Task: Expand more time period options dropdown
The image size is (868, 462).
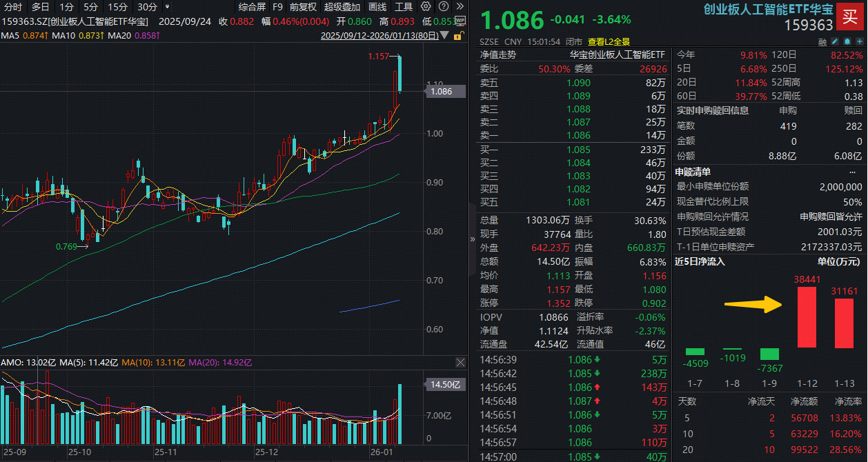Action: coord(168,7)
